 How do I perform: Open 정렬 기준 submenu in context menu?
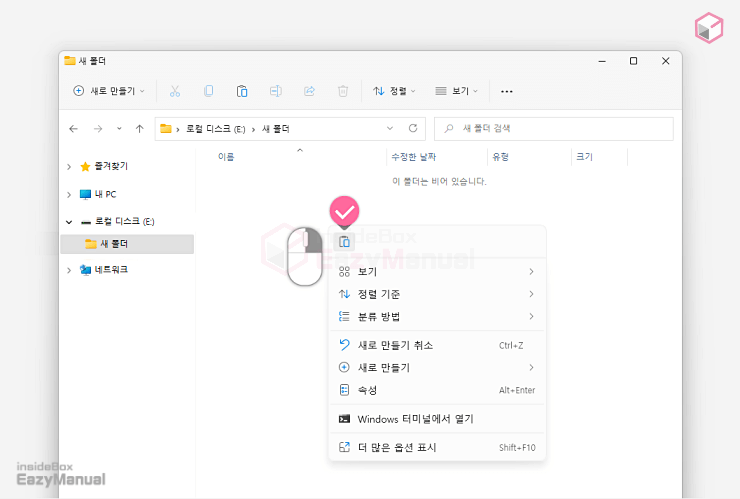click(x=437, y=294)
